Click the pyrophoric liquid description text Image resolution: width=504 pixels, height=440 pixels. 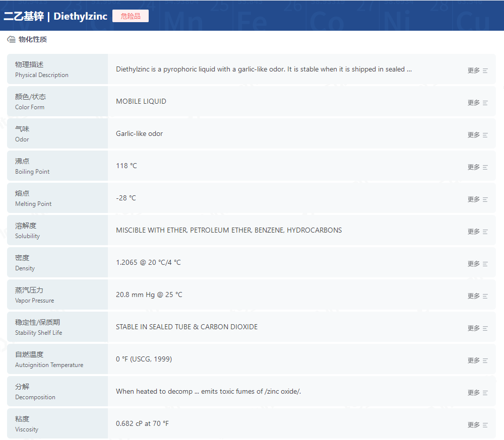[264, 69]
